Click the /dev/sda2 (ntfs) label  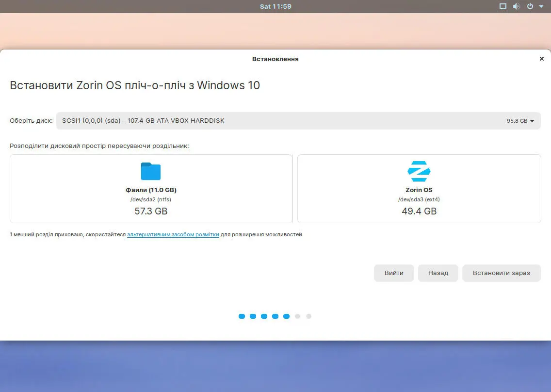(151, 199)
